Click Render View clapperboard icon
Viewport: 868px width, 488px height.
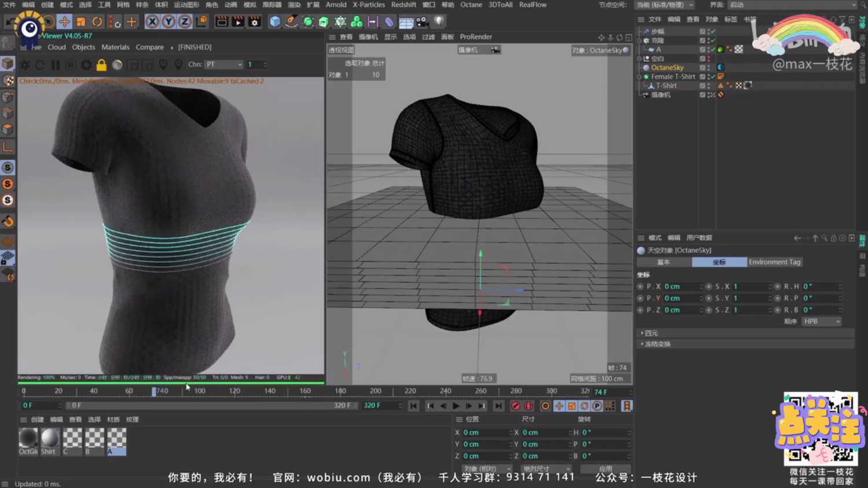222,22
